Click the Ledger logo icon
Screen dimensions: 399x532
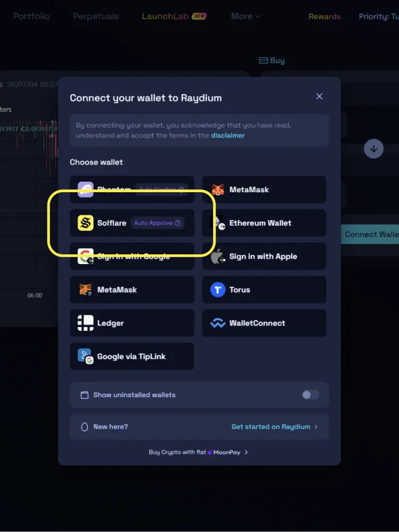tap(85, 323)
